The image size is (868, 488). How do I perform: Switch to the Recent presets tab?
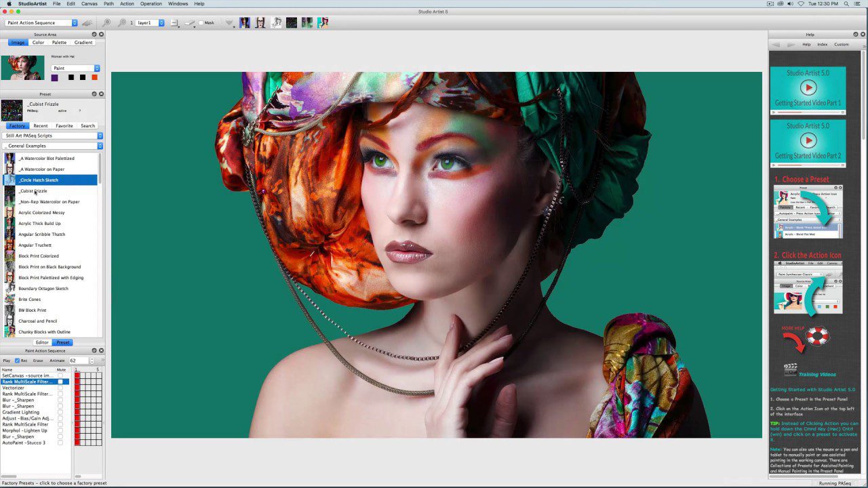tap(41, 126)
